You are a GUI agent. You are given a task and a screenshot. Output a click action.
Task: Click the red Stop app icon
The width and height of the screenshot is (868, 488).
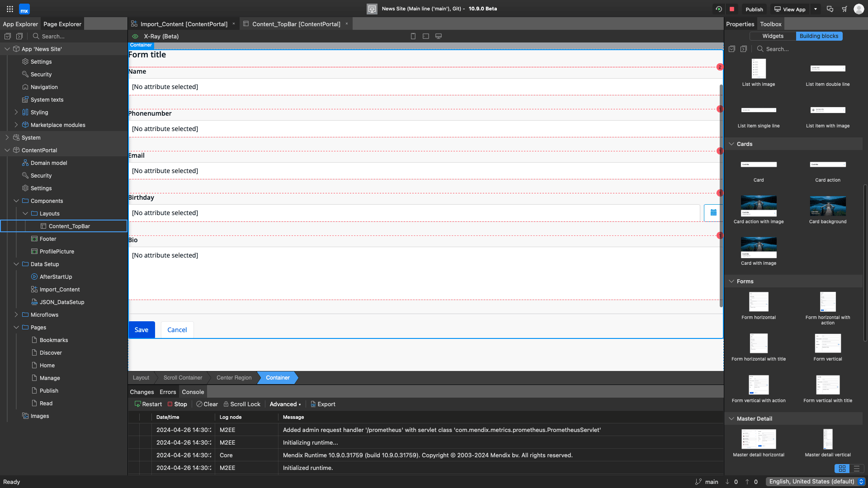click(732, 9)
